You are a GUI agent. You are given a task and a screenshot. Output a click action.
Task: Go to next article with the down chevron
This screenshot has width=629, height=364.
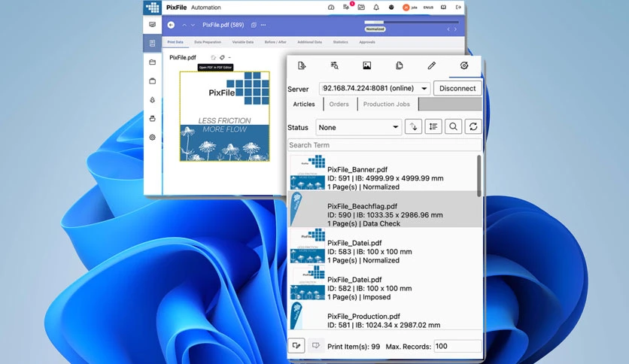pyautogui.click(x=193, y=25)
